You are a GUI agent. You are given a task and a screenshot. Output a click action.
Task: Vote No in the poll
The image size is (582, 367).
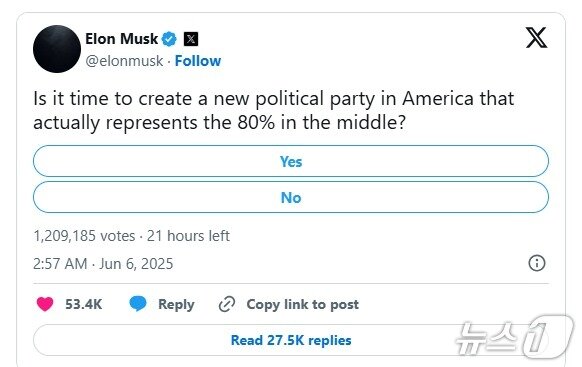tap(291, 197)
